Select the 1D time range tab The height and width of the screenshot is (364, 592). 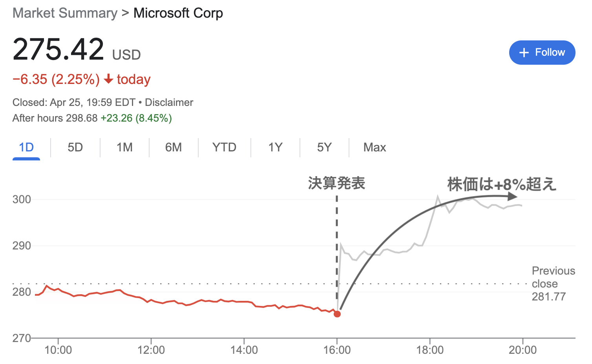click(x=26, y=147)
